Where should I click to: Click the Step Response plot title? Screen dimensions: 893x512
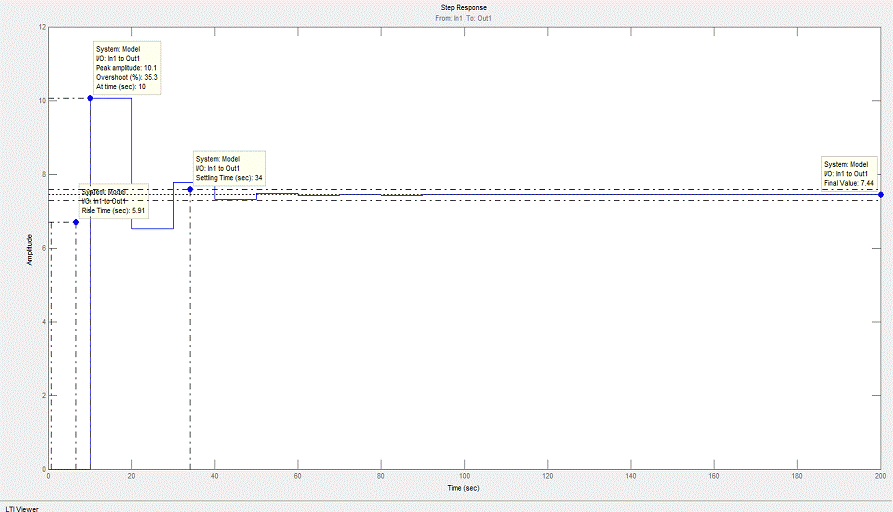click(x=464, y=8)
